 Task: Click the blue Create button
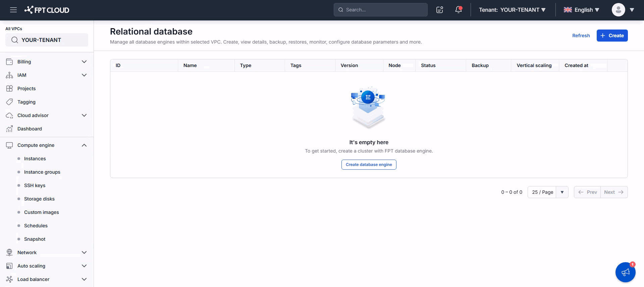(612, 36)
